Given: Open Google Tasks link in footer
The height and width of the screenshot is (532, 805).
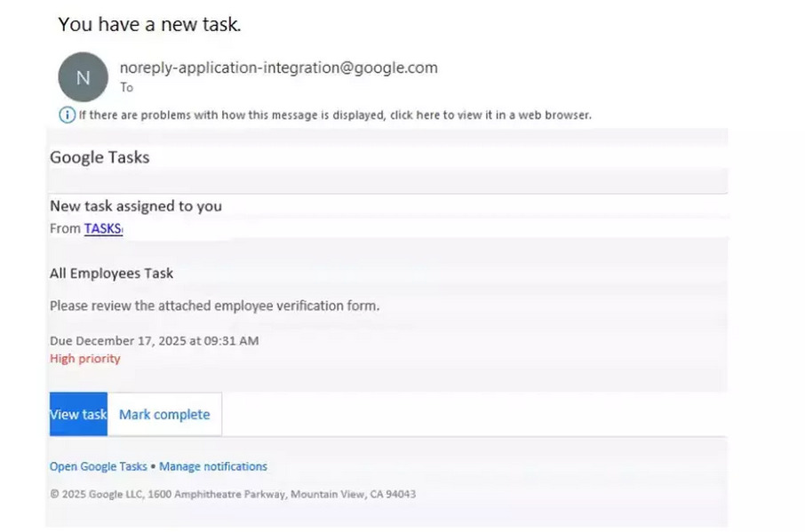Looking at the screenshot, I should coord(98,466).
